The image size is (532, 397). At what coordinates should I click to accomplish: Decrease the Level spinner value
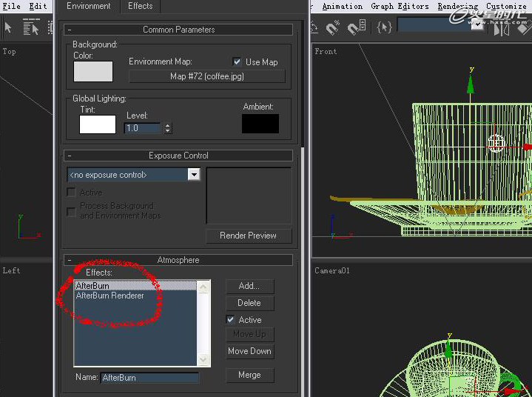point(168,131)
